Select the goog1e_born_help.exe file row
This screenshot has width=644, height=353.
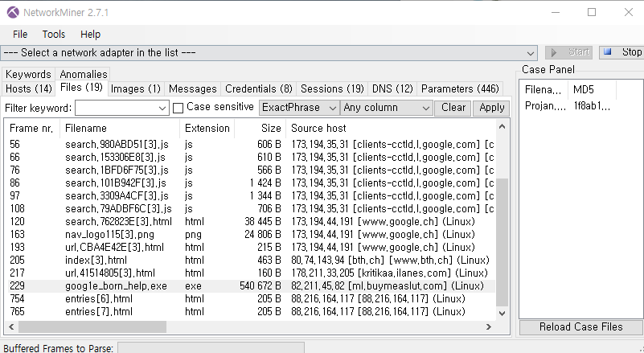252,286
